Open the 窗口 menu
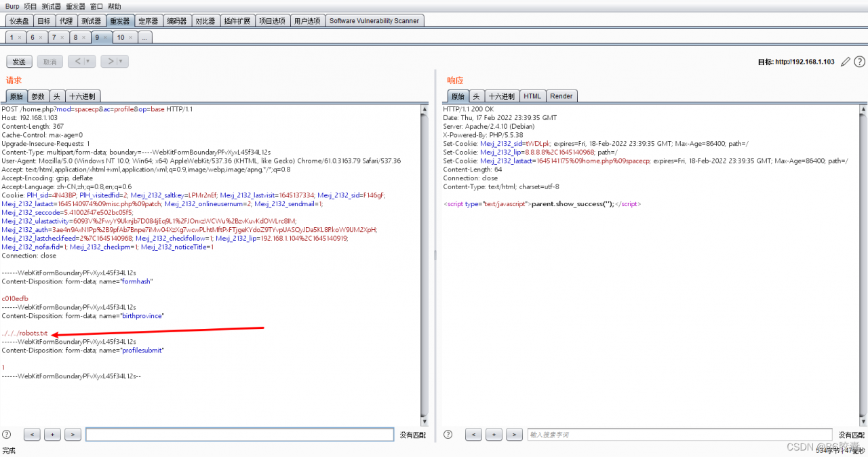868x457 pixels. (x=96, y=6)
